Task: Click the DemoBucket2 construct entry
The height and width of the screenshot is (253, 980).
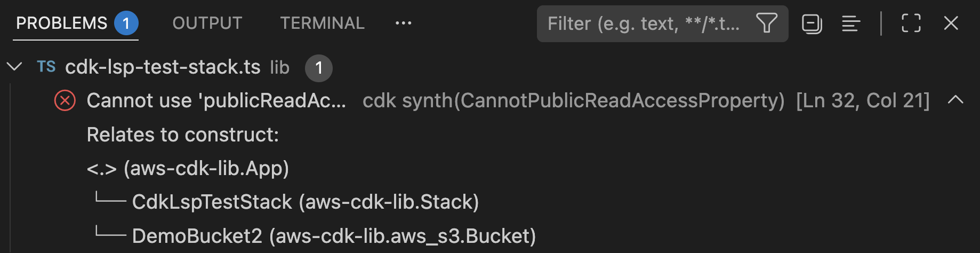Action: pos(334,235)
